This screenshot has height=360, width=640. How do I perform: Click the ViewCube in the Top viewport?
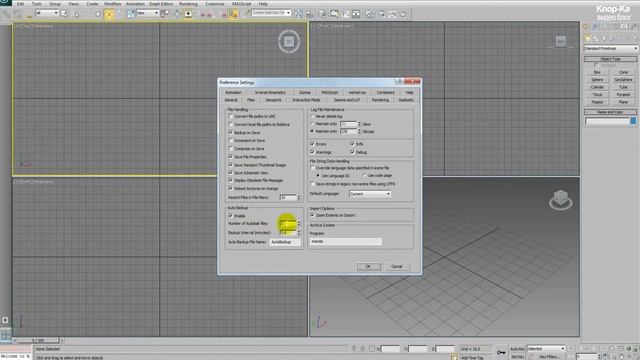coord(289,42)
